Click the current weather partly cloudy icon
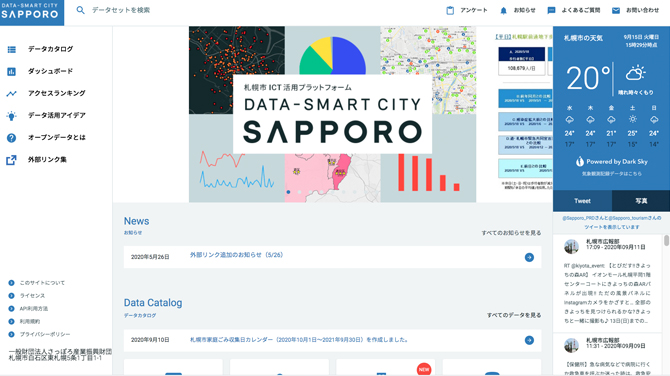The height and width of the screenshot is (376, 670). tap(635, 73)
